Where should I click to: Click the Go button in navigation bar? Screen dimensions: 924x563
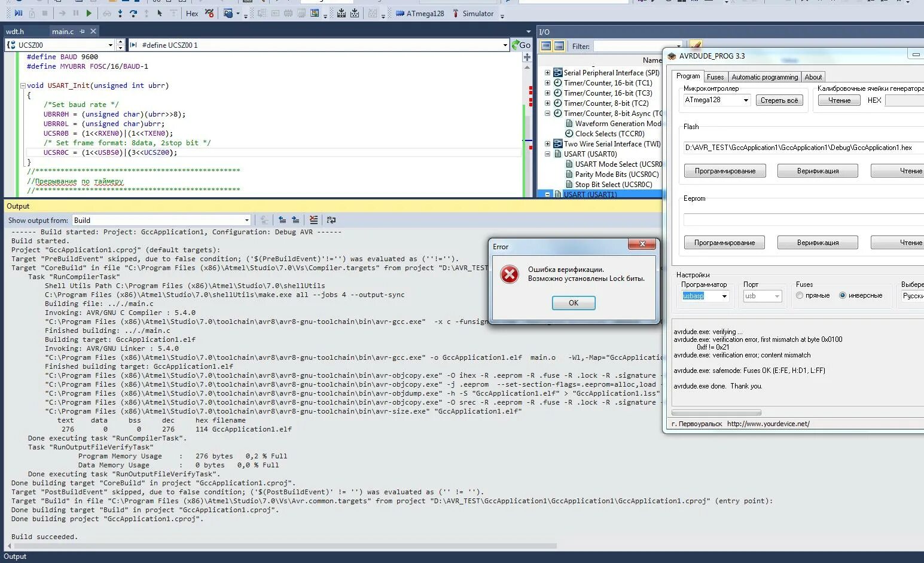coord(522,45)
